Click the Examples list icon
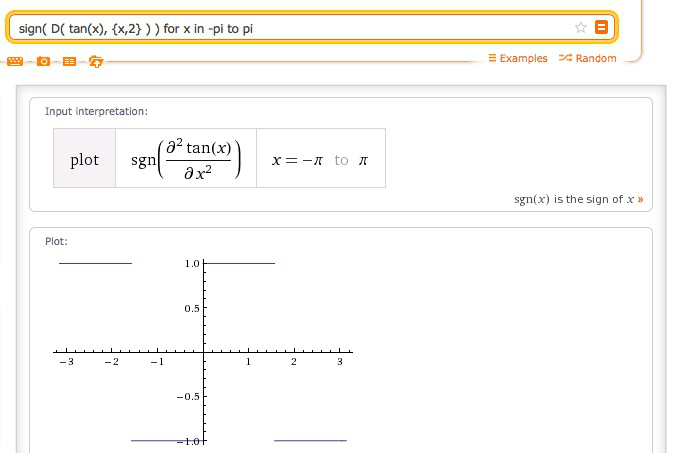Viewport: 676px width, 453px height. click(x=492, y=59)
